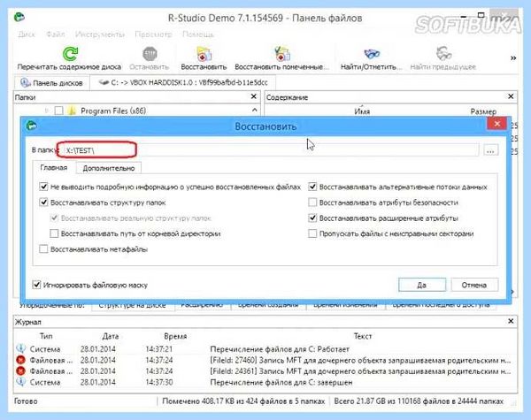
Task: Close the Журнал panel
Action: pyautogui.click(x=511, y=320)
